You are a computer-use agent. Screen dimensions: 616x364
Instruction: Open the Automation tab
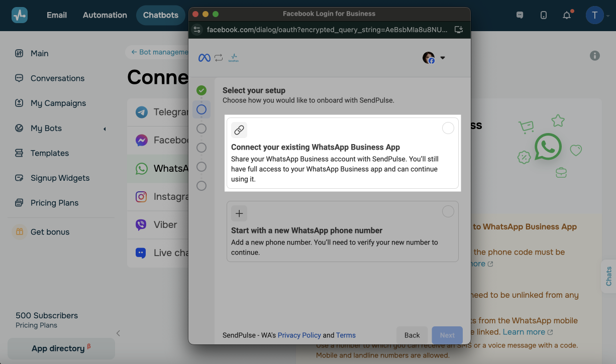coord(105,15)
